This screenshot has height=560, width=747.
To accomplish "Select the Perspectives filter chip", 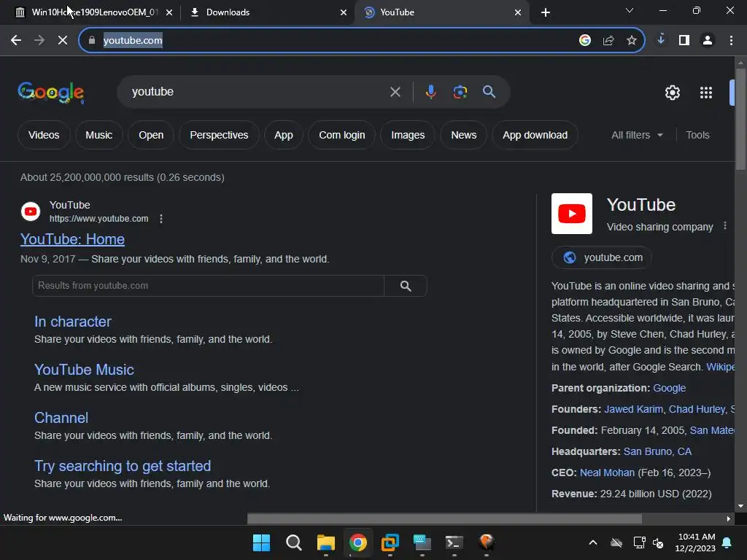I will coord(219,135).
